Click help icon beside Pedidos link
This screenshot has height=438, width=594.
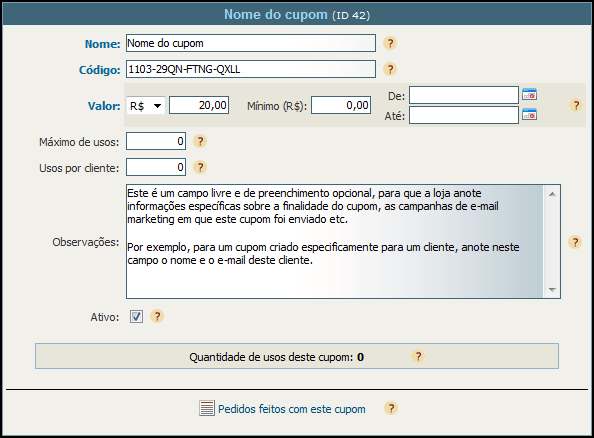pos(391,408)
